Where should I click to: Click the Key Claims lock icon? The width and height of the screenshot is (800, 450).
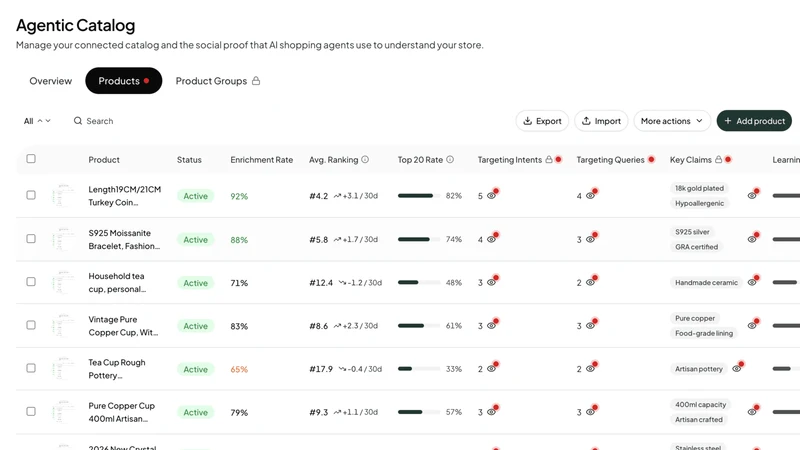(718, 159)
